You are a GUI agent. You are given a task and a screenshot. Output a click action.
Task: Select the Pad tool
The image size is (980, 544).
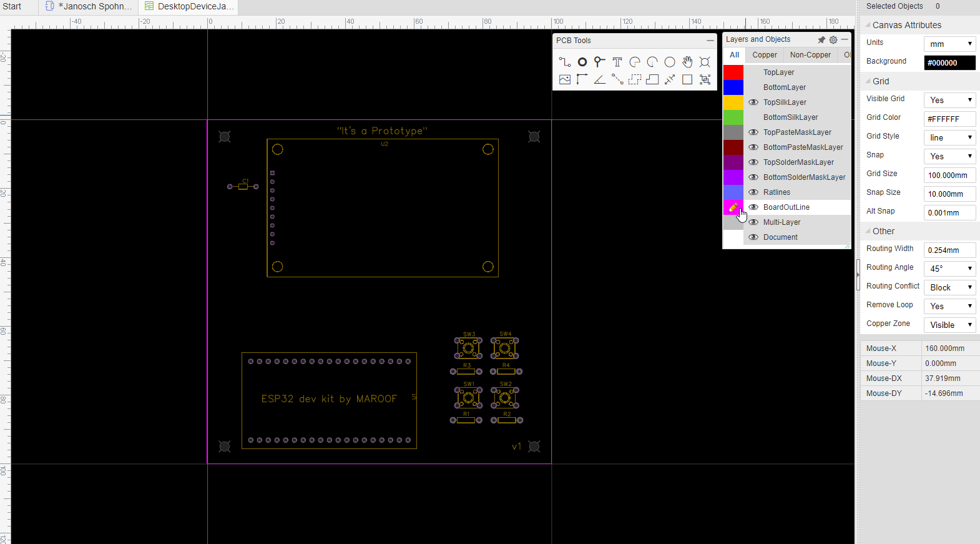[582, 62]
